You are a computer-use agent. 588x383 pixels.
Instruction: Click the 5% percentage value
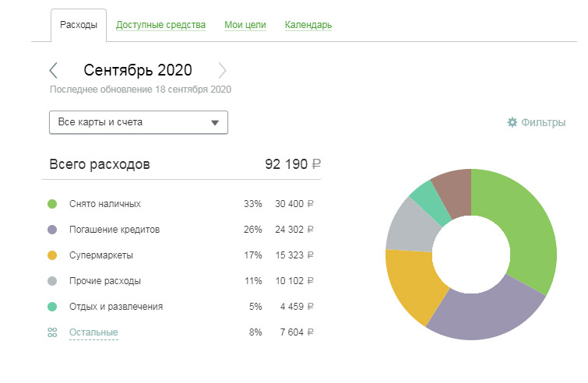(x=255, y=307)
